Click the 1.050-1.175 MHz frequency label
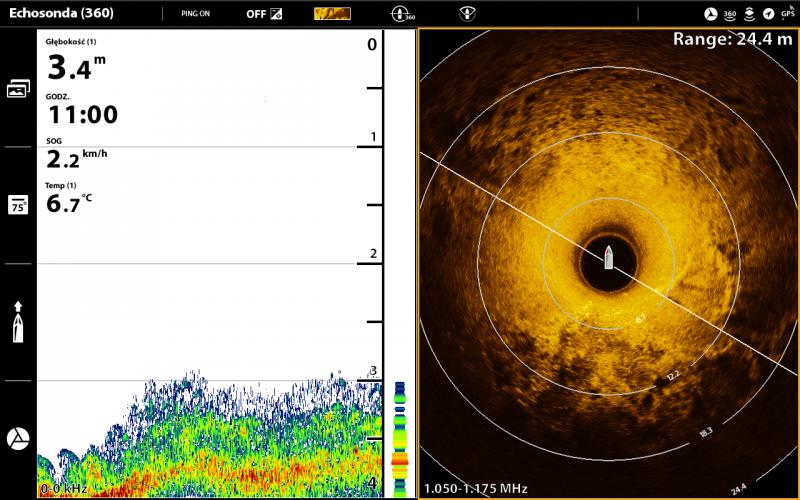 point(475,488)
